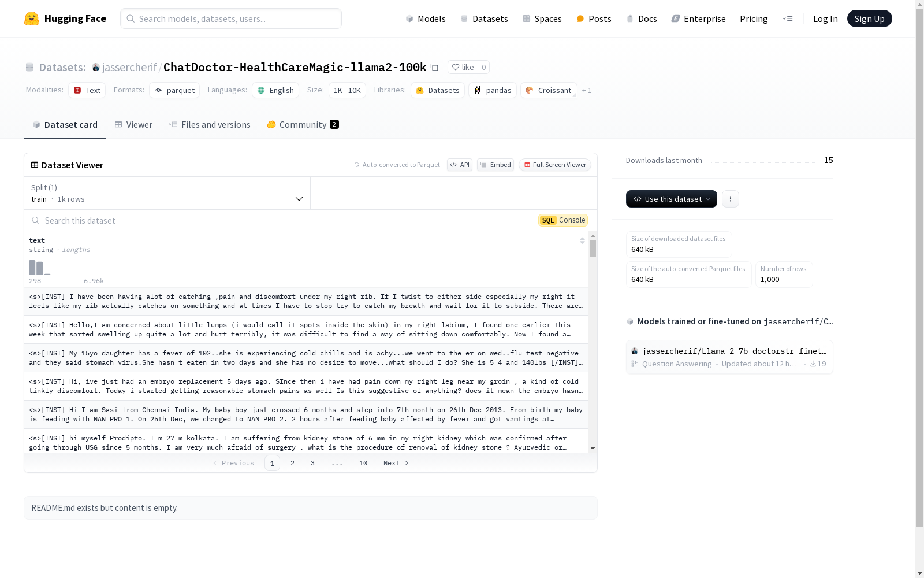Viewport: 924px width, 578px height.
Task: Open Docs in the top navigation
Action: (642, 18)
